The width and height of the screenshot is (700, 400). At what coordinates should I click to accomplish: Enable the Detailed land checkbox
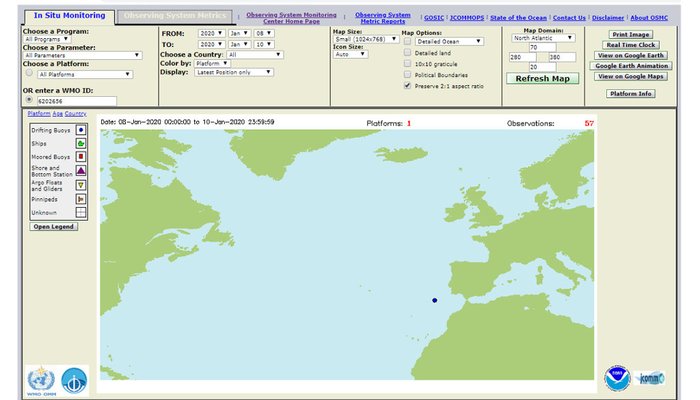[x=407, y=53]
